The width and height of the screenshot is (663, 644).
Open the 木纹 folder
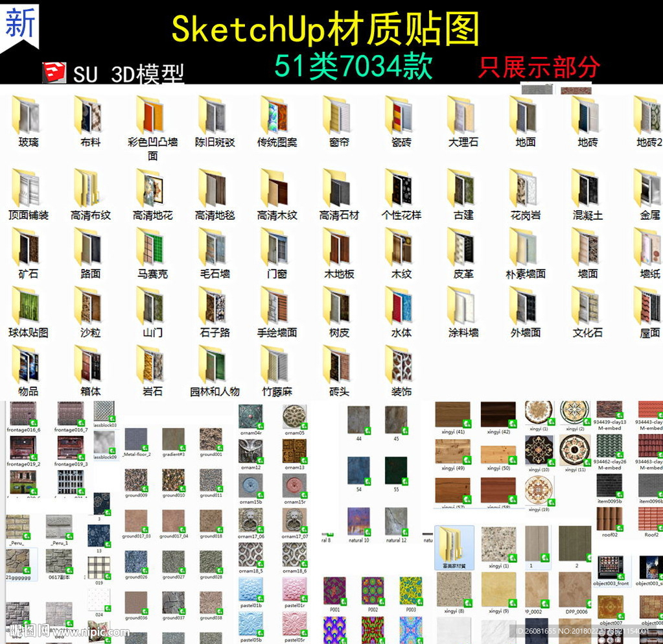[401, 247]
